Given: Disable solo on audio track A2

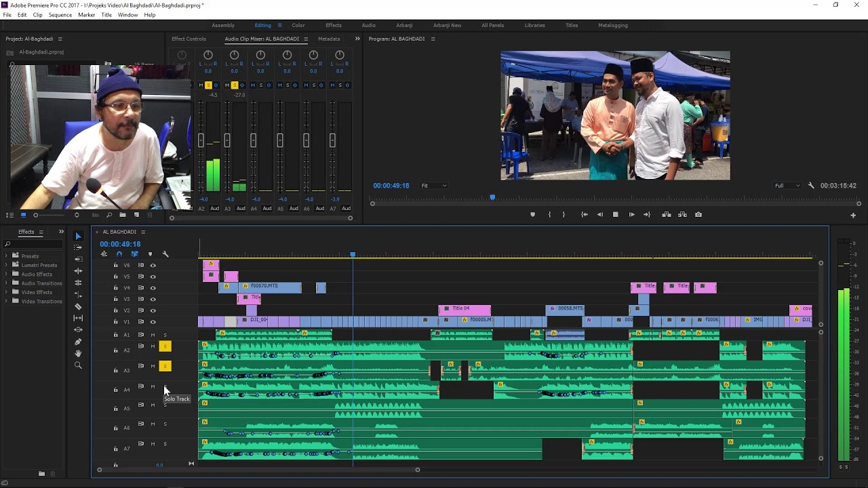Looking at the screenshot, I should click(165, 347).
